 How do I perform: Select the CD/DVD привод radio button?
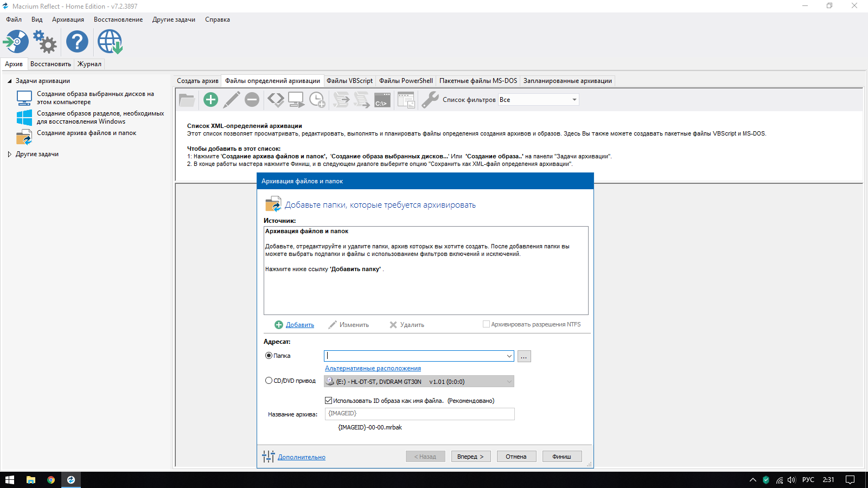[269, 381]
